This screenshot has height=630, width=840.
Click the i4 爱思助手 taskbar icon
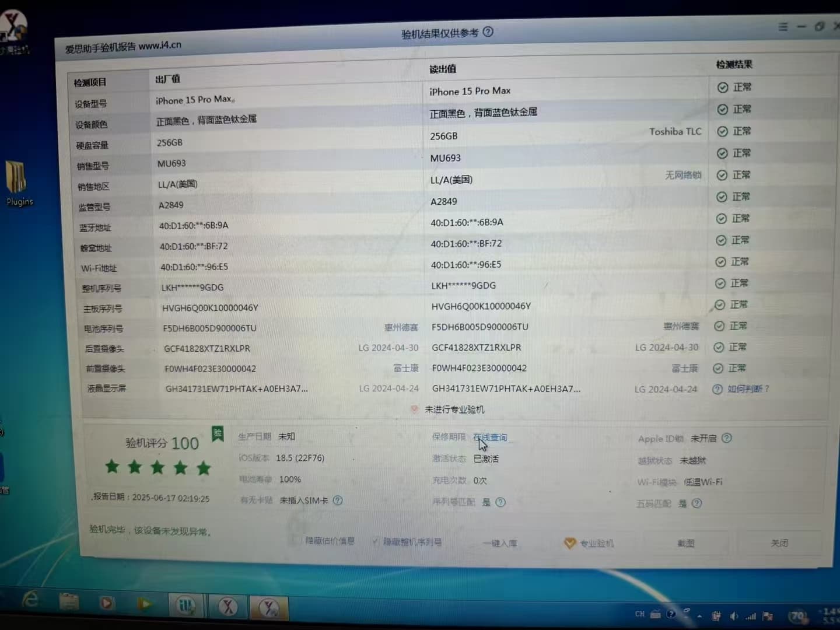click(186, 606)
